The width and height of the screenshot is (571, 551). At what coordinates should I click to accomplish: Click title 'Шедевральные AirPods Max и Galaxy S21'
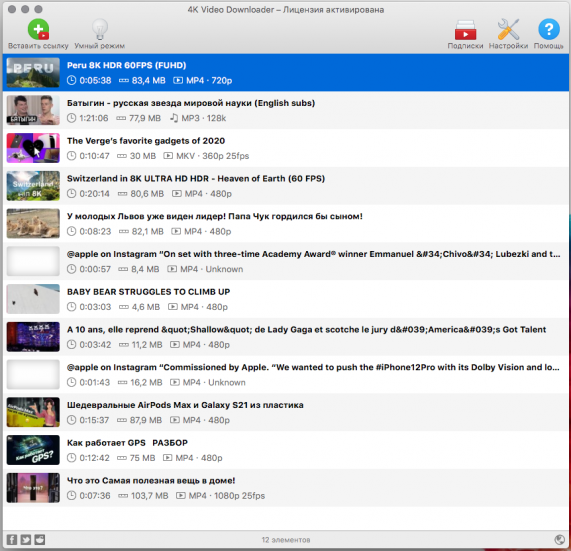point(185,405)
